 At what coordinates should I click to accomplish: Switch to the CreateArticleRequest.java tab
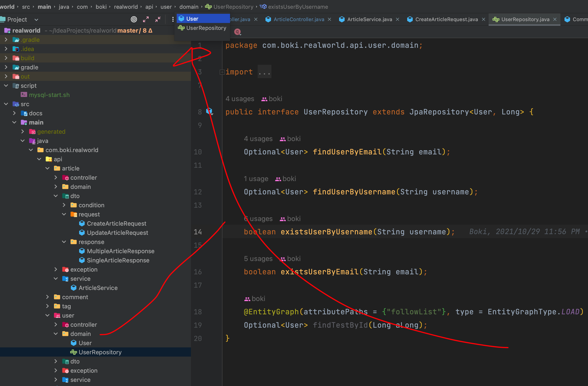446,19
